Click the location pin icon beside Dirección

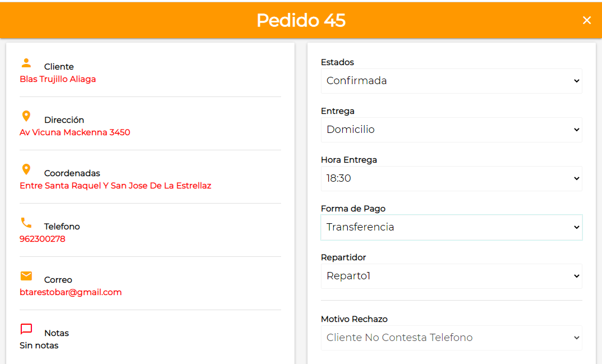[26, 116]
